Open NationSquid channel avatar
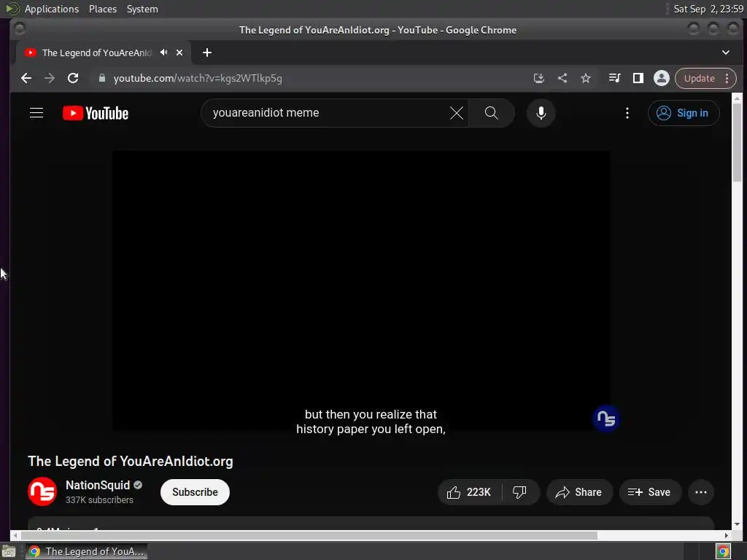747x560 pixels. 42,491
